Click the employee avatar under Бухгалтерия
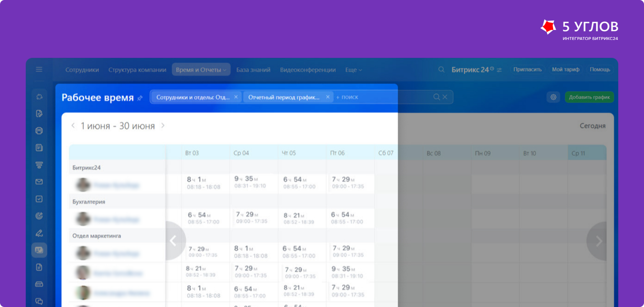644x307 pixels. (x=83, y=219)
